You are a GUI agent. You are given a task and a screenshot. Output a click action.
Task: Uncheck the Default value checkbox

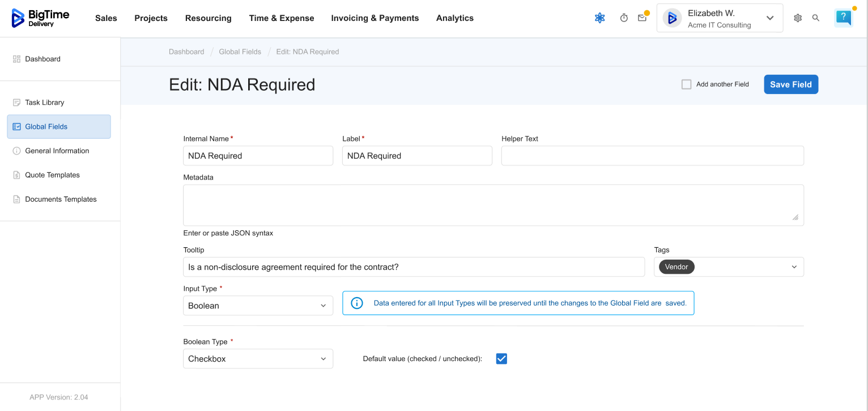(501, 359)
